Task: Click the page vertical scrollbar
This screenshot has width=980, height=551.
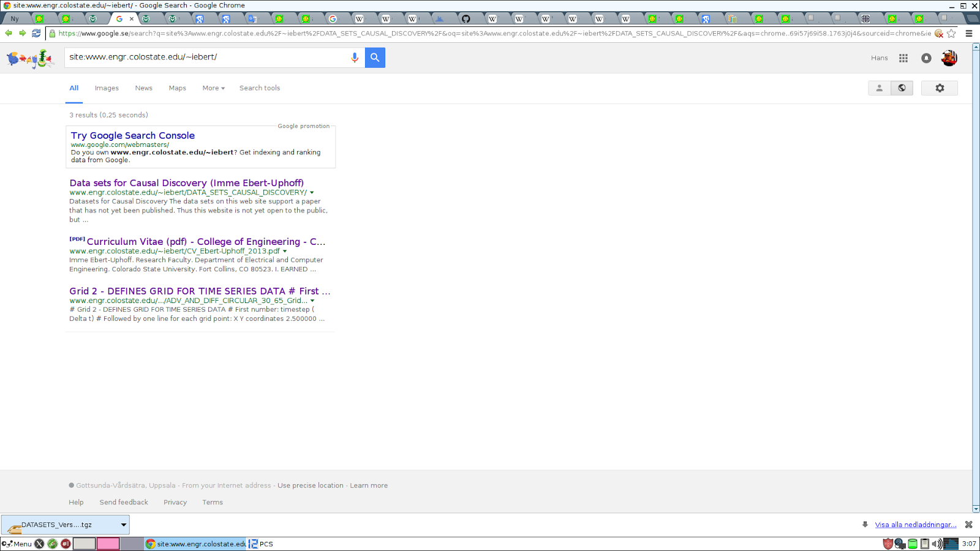Action: tap(976, 277)
